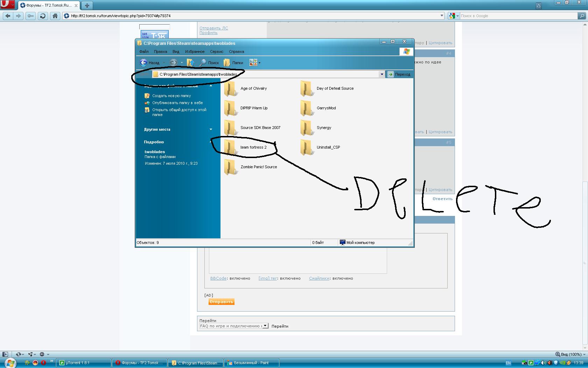
Task: Open the Назад history dropdown arrow
Action: click(164, 63)
